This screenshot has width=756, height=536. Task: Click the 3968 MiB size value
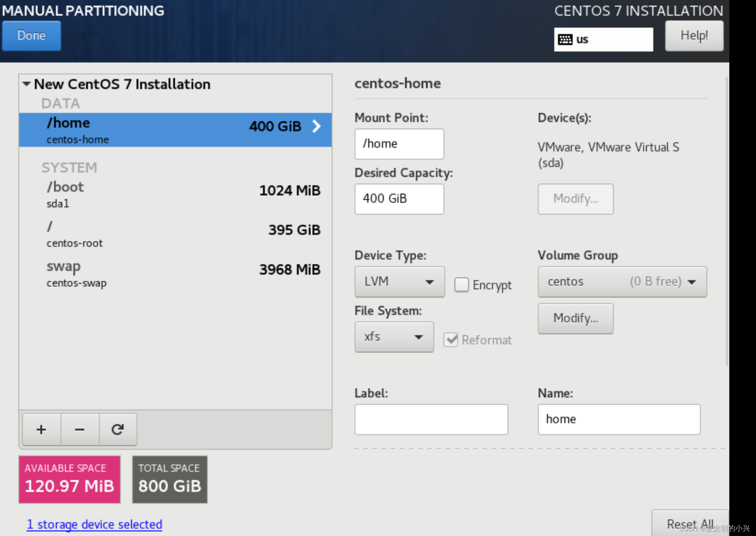click(x=290, y=269)
